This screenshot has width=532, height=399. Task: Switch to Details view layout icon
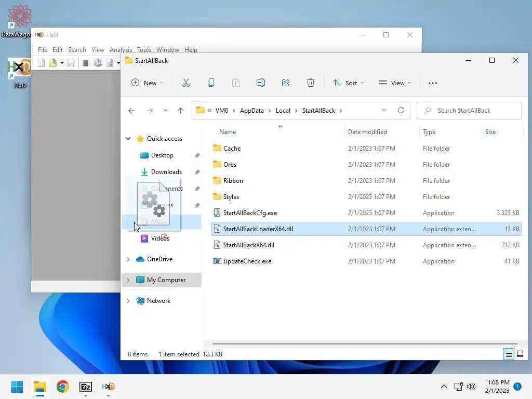click(509, 354)
